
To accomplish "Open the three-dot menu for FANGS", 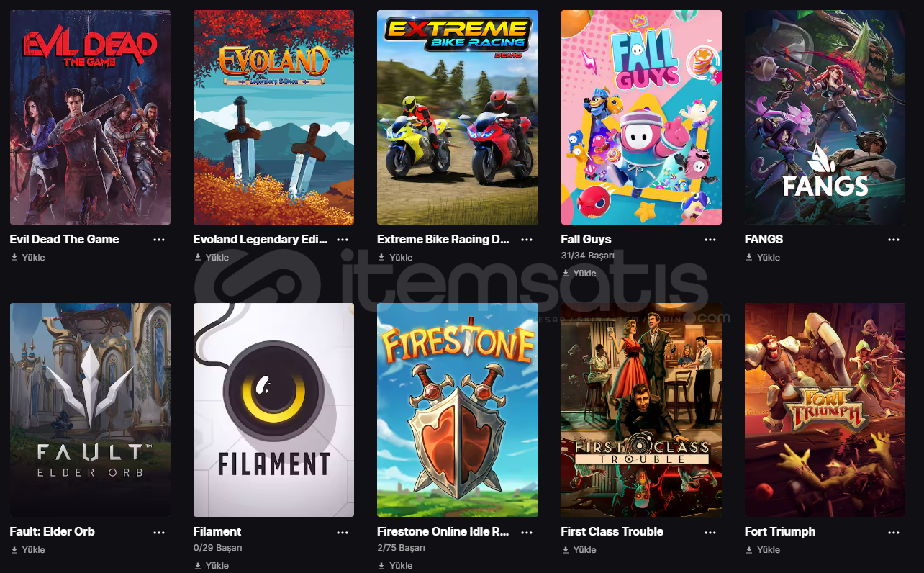I will pyautogui.click(x=894, y=240).
